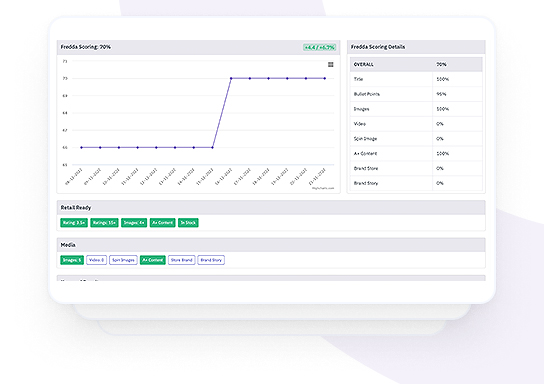Click the Video 0 Media tag
The height and width of the screenshot is (384, 544).
click(96, 260)
